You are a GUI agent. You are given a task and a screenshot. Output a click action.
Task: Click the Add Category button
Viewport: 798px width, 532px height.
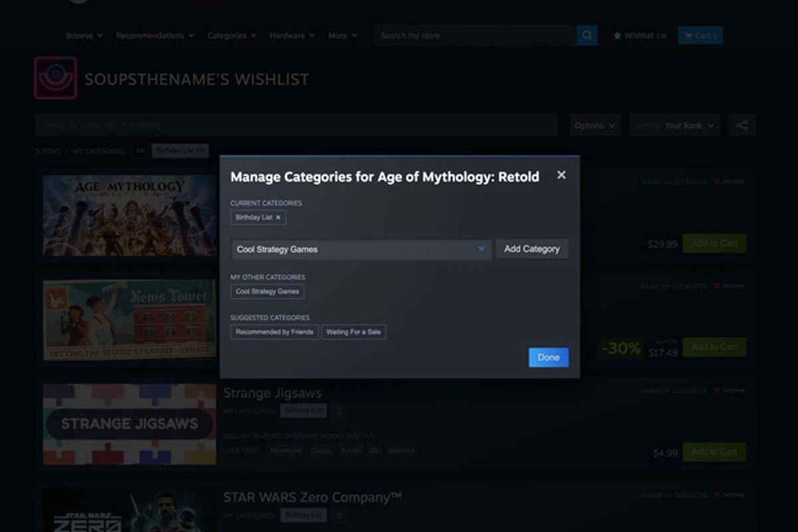[x=532, y=249]
